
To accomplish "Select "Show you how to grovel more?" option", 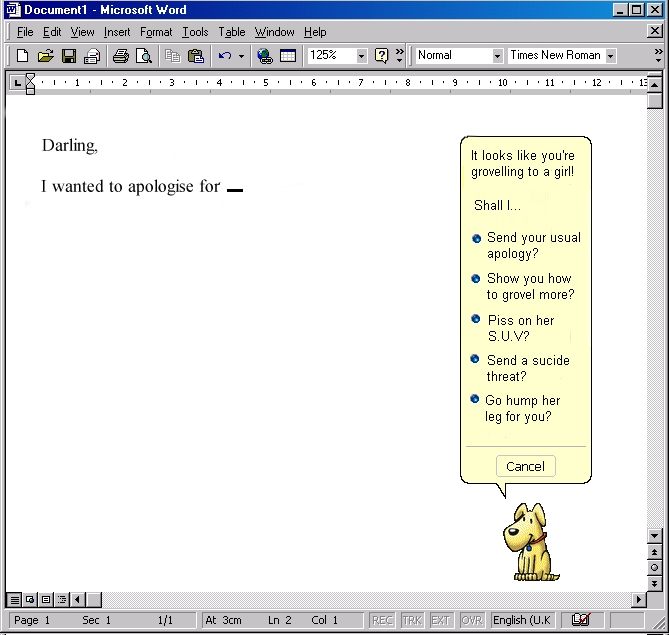I will [x=524, y=286].
